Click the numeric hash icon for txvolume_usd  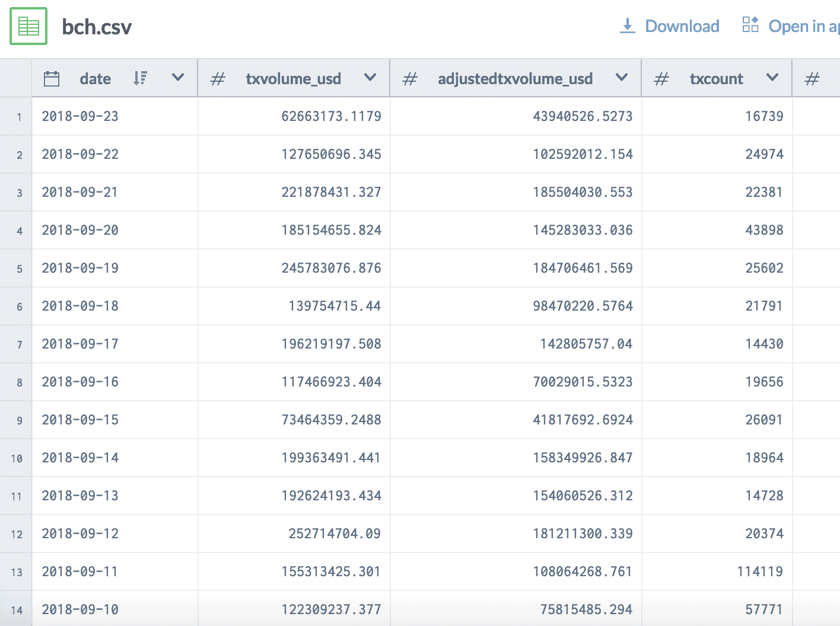[x=218, y=78]
